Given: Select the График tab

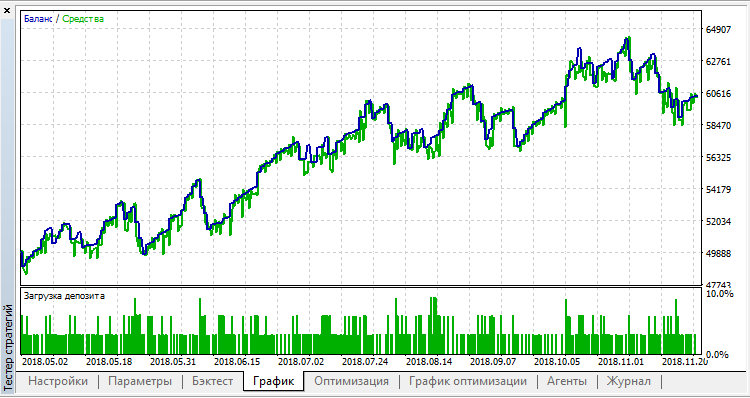Looking at the screenshot, I should pyautogui.click(x=274, y=381).
